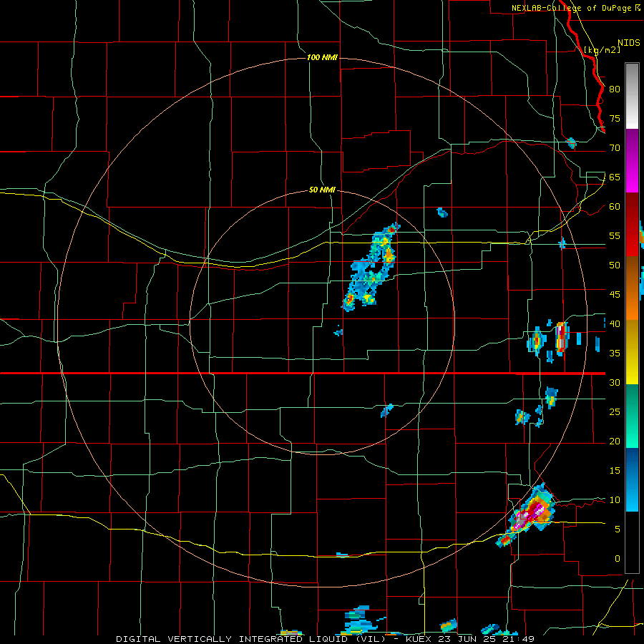Click the orange-brown segment of the color bar
644x644 pixels.
point(632,288)
